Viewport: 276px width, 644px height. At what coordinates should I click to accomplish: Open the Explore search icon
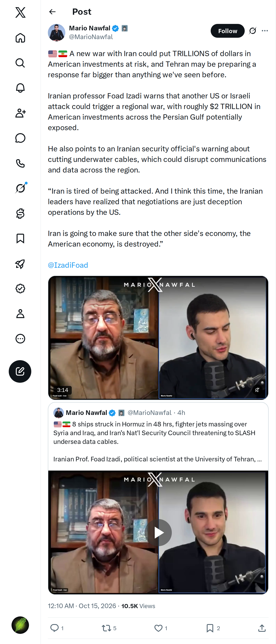pyautogui.click(x=20, y=63)
